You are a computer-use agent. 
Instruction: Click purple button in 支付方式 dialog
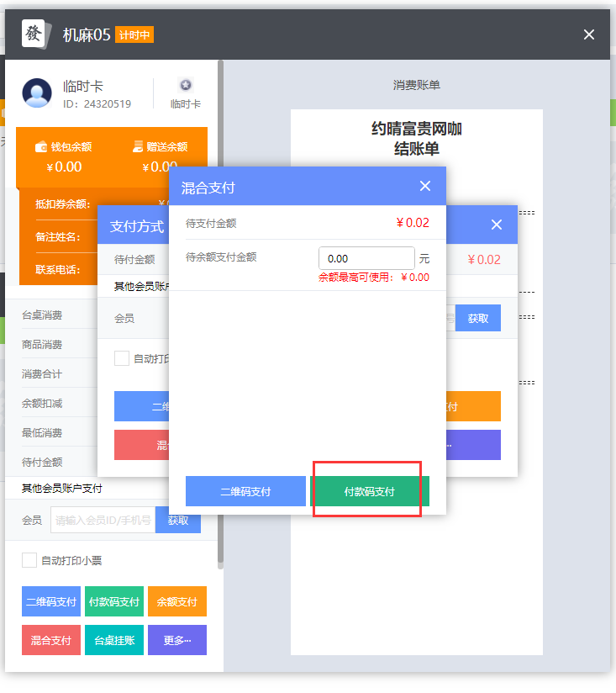pos(473,445)
